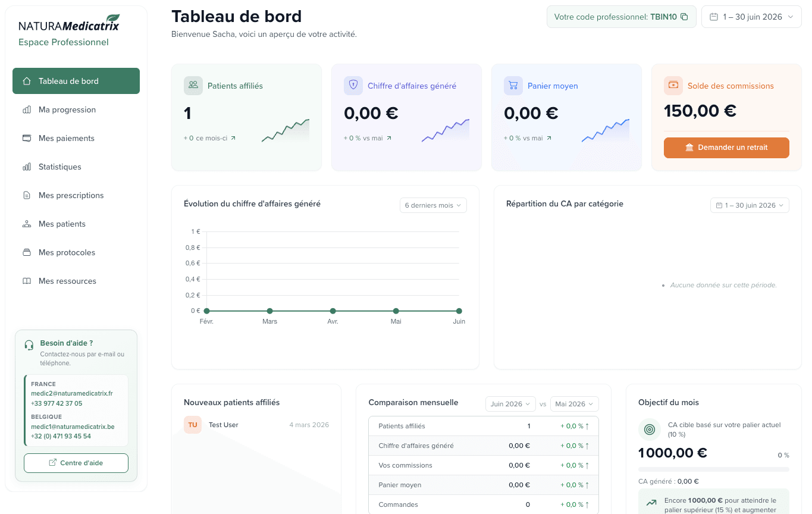Click the headset icon beside Besoin d'aide

[x=29, y=345]
